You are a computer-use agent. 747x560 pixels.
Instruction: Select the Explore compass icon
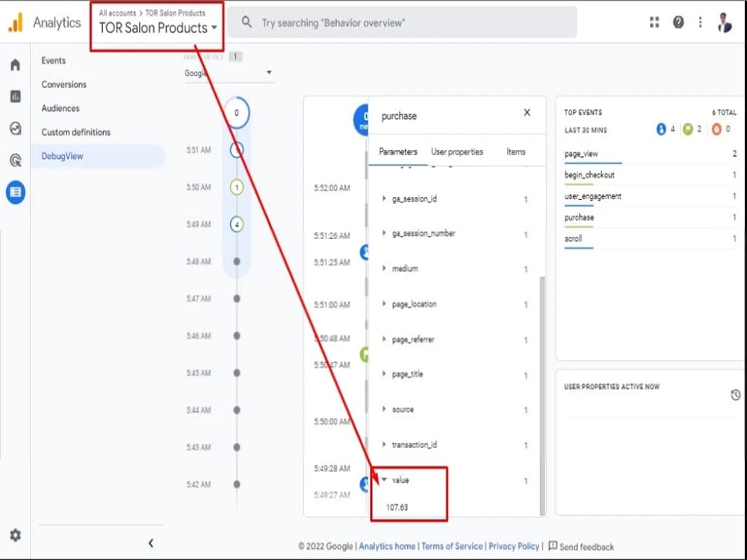click(x=15, y=128)
